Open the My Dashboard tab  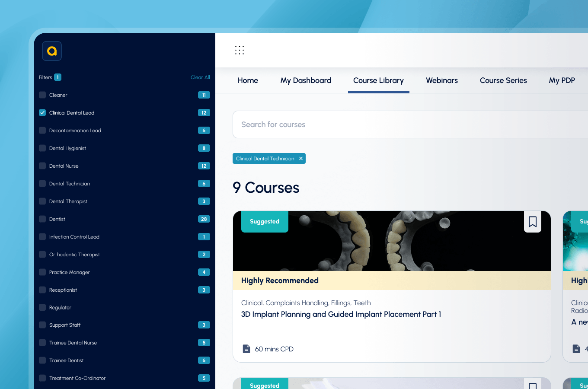[x=306, y=80]
